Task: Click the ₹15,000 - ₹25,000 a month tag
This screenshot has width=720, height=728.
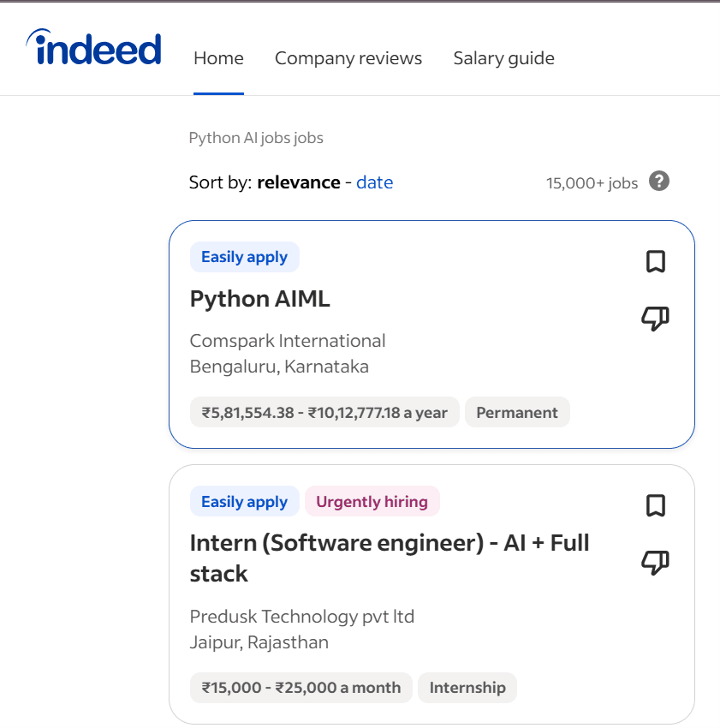Action: (300, 688)
